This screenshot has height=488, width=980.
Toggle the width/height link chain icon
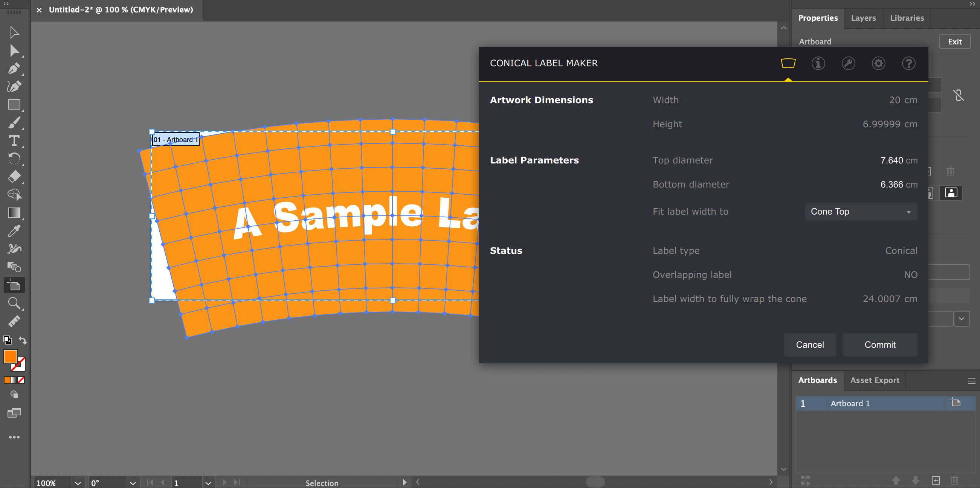(959, 95)
